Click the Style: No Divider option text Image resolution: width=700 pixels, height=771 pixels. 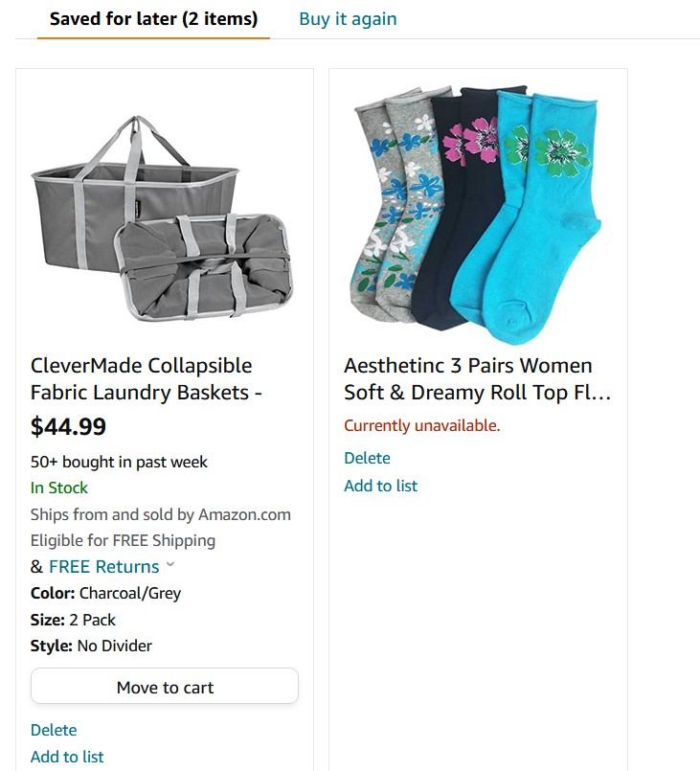[91, 646]
